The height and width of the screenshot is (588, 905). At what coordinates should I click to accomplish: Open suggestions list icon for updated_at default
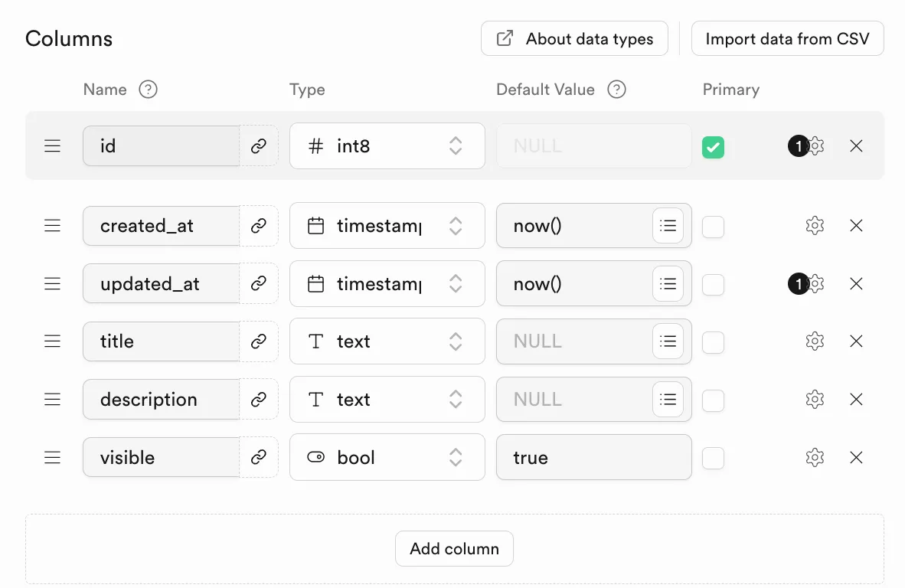(668, 284)
